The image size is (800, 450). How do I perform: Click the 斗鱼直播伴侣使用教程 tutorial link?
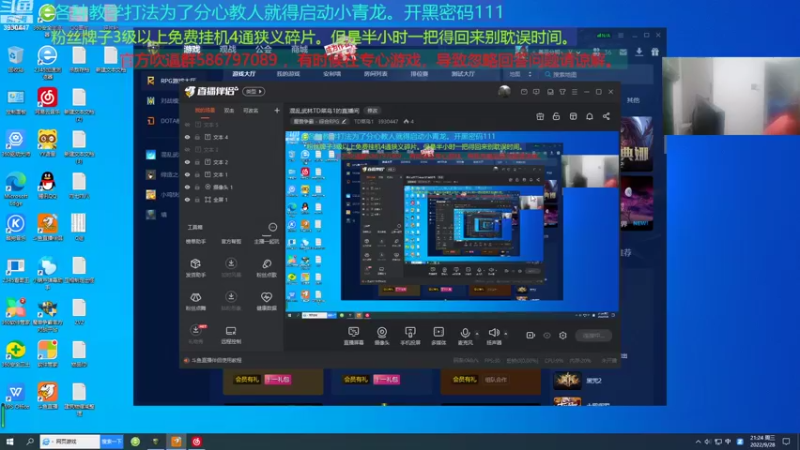(x=216, y=360)
